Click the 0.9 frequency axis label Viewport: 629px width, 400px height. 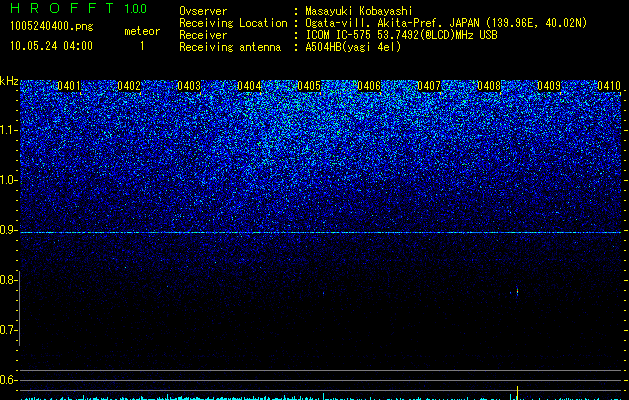(8, 230)
